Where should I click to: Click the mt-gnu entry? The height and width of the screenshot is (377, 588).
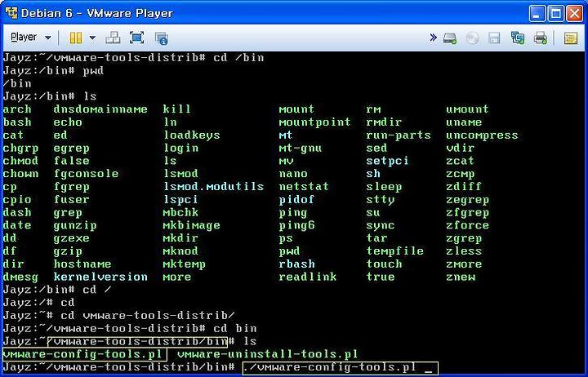300,148
